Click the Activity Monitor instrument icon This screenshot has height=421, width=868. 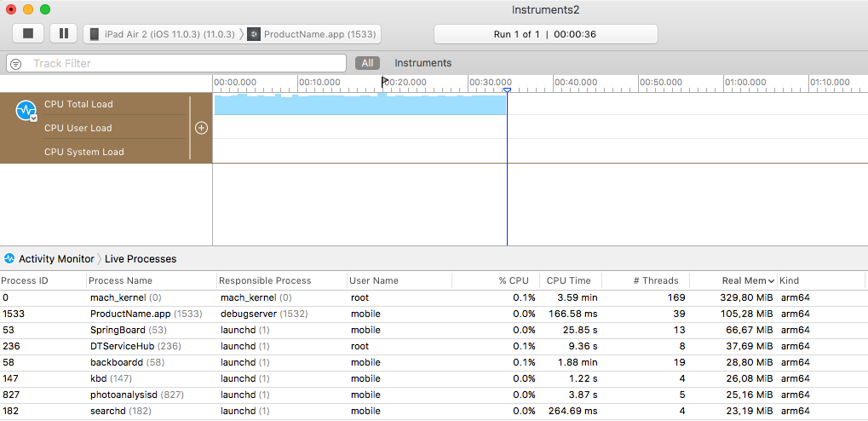coord(26,109)
